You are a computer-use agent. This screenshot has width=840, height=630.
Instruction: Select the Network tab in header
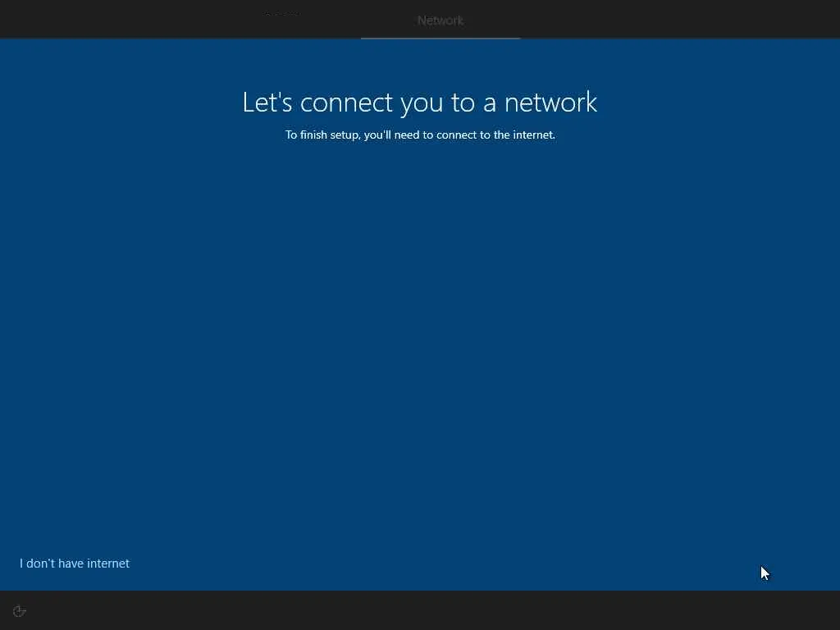tap(441, 21)
